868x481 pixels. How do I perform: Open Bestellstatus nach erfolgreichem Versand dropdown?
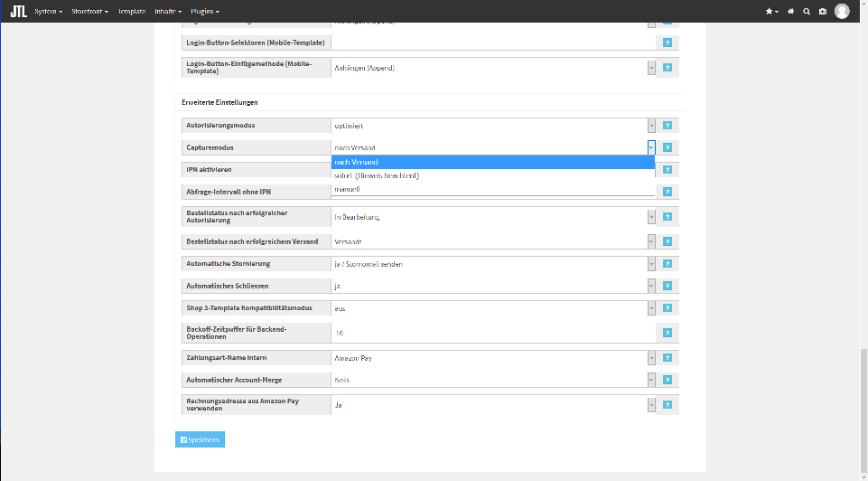click(x=492, y=241)
